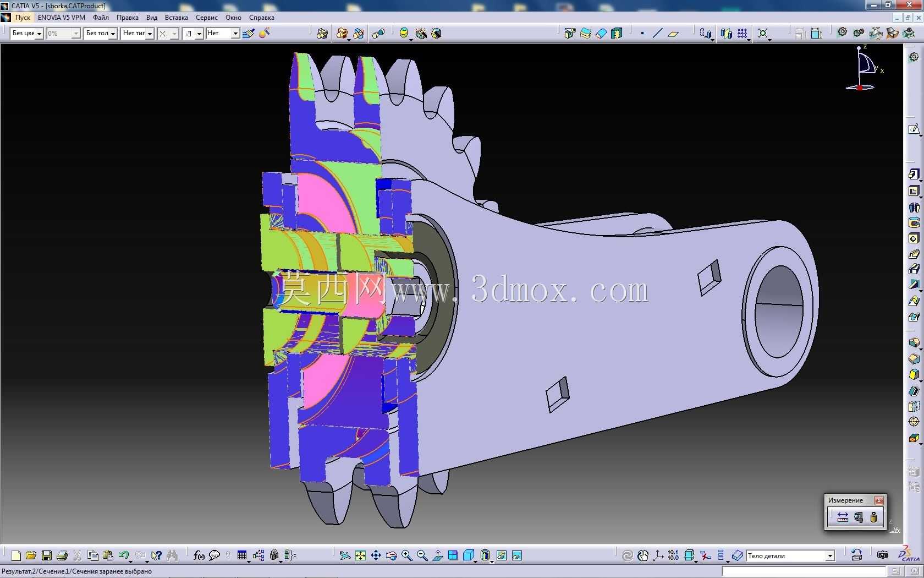
Task: Click the Print icon
Action: pyautogui.click(x=62, y=555)
